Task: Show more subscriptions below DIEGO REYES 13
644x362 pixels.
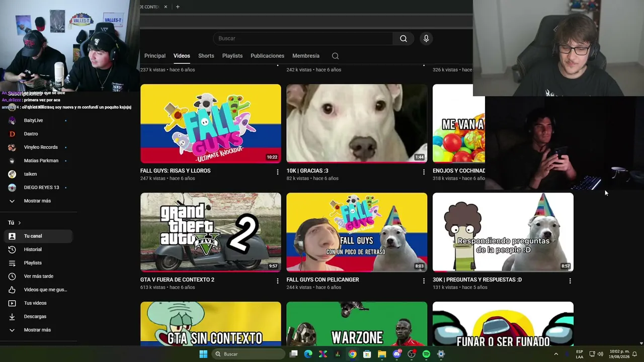Action: (x=39, y=201)
